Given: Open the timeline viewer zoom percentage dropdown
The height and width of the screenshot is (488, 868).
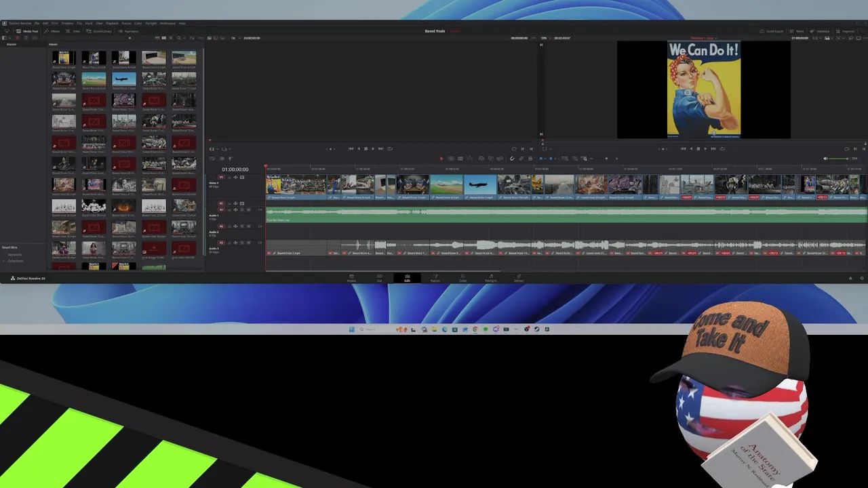Looking at the screenshot, I should [545, 38].
